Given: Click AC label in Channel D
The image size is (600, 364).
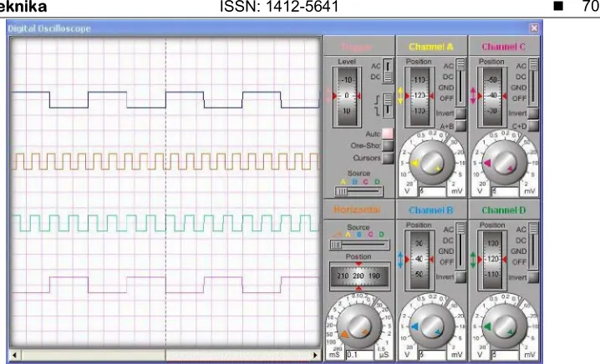Looking at the screenshot, I should point(521,230).
